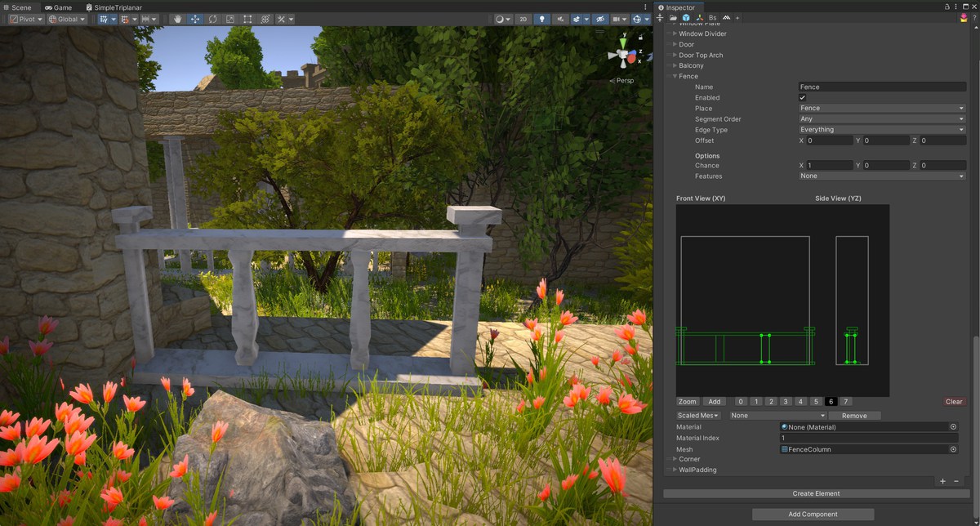Collapse the Fence element

tap(675, 76)
